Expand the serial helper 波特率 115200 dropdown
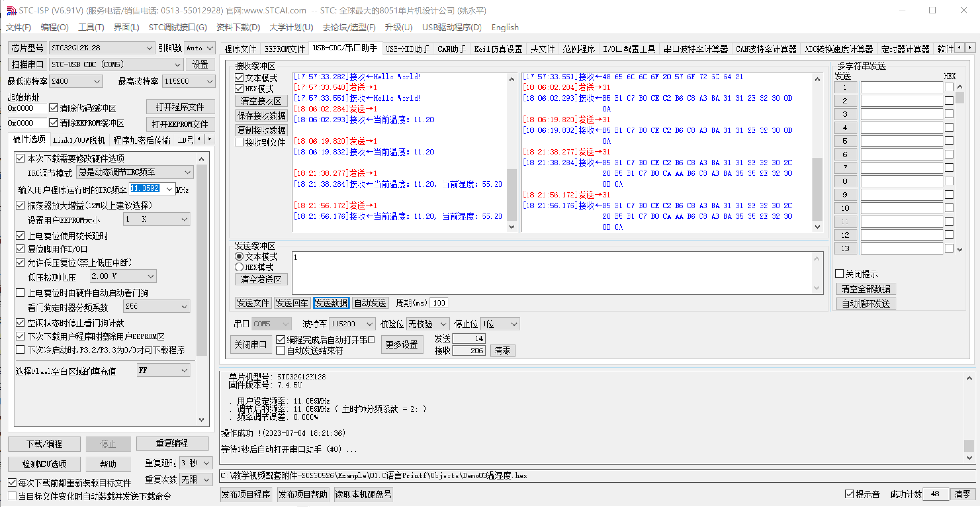 pyautogui.click(x=352, y=324)
